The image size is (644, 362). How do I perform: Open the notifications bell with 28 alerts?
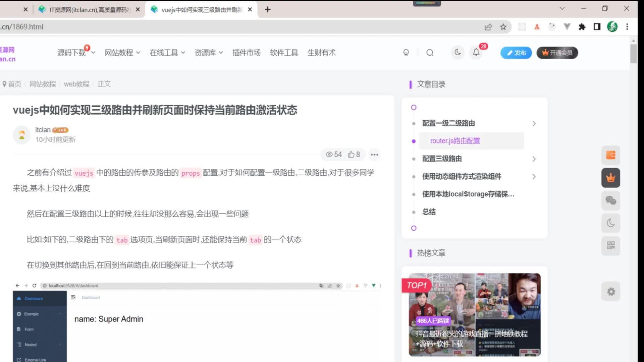click(x=476, y=52)
